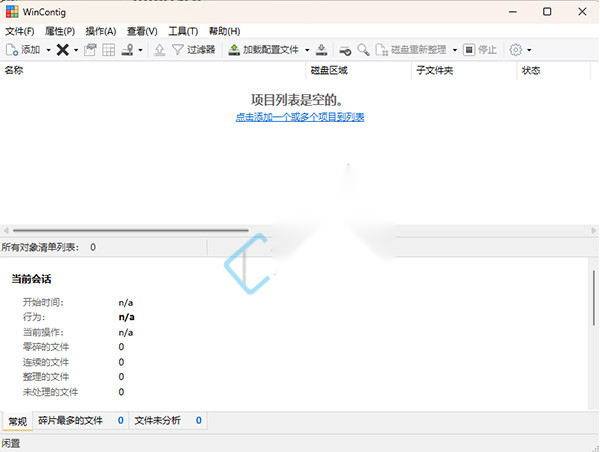Open the 帮助(H) menu
The image size is (600, 452).
coord(225,31)
